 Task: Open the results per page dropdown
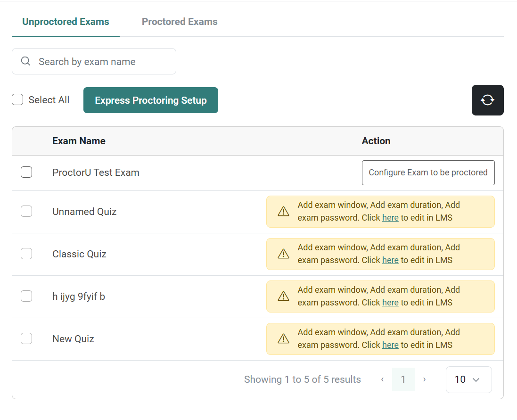click(x=468, y=379)
